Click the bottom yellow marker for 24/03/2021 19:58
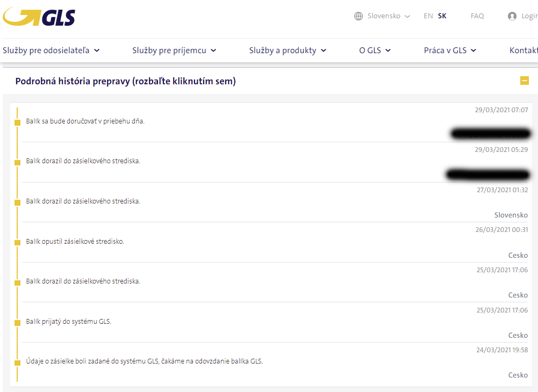The image size is (538, 392). pyautogui.click(x=17, y=363)
